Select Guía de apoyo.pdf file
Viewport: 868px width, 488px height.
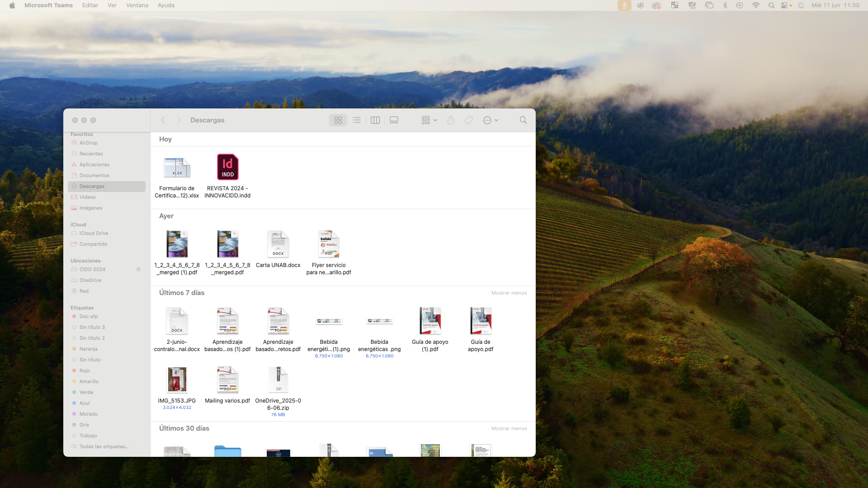481,330
